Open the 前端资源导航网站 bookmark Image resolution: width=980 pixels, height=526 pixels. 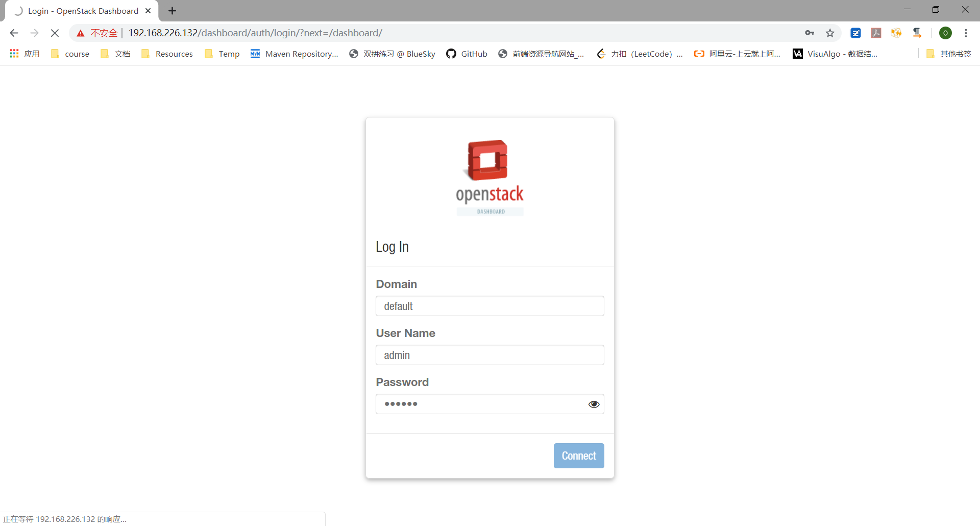(x=541, y=54)
